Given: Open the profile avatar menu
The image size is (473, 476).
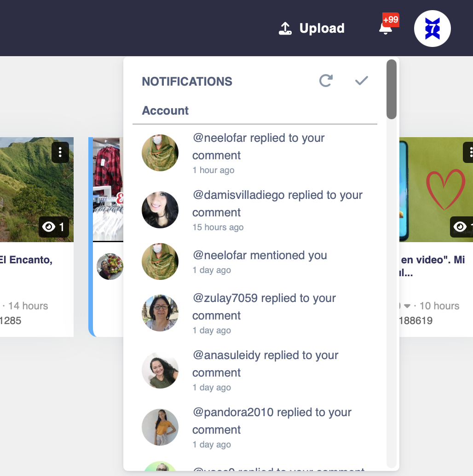Looking at the screenshot, I should tap(433, 29).
